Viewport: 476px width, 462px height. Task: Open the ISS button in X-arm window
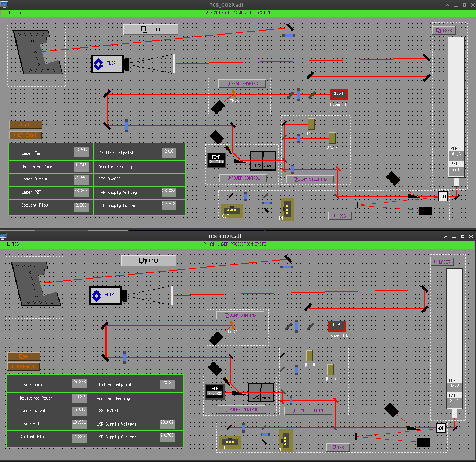340,216
